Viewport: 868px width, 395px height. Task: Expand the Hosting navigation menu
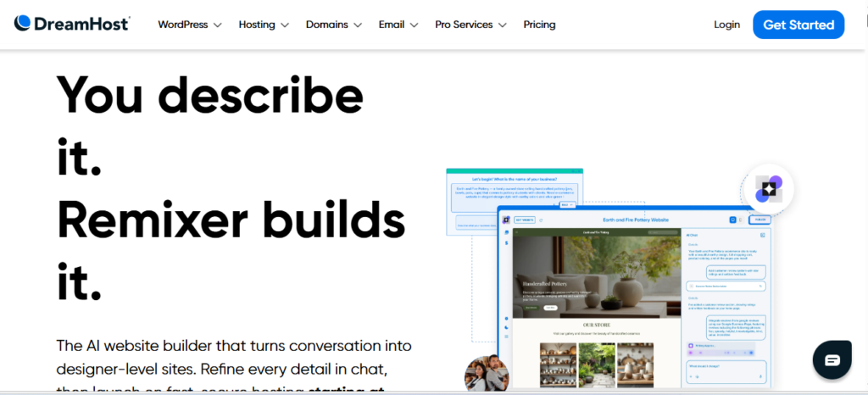(x=264, y=25)
